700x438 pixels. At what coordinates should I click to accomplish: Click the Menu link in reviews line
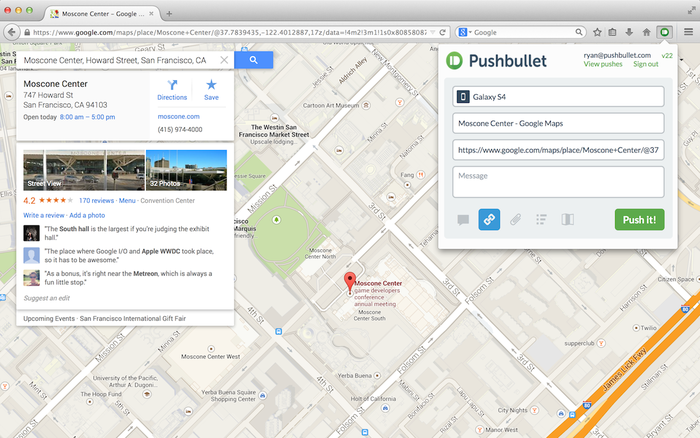click(x=127, y=200)
